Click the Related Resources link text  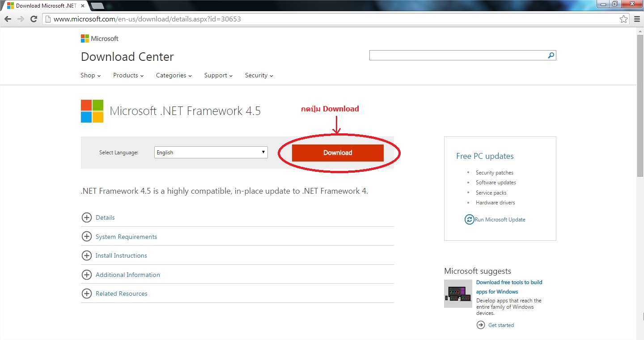122,293
